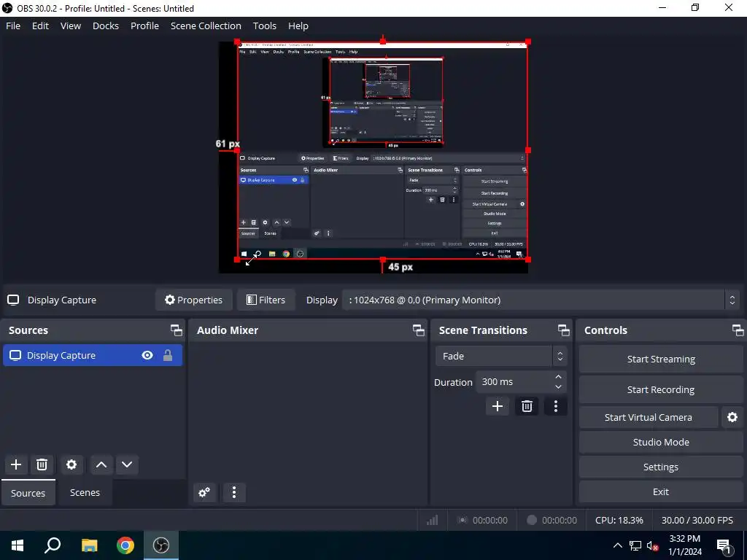
Task: Open Windows Start menu
Action: tap(18, 545)
